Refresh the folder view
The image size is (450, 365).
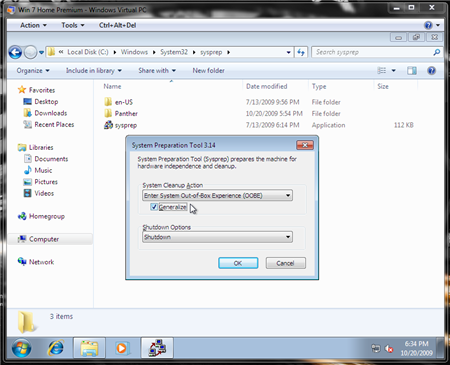301,52
